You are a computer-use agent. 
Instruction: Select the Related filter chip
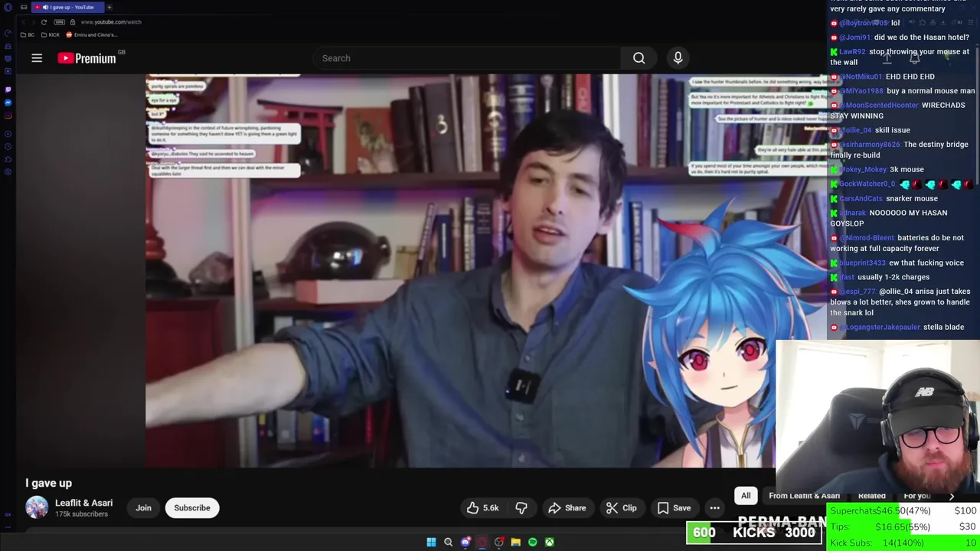click(x=871, y=496)
